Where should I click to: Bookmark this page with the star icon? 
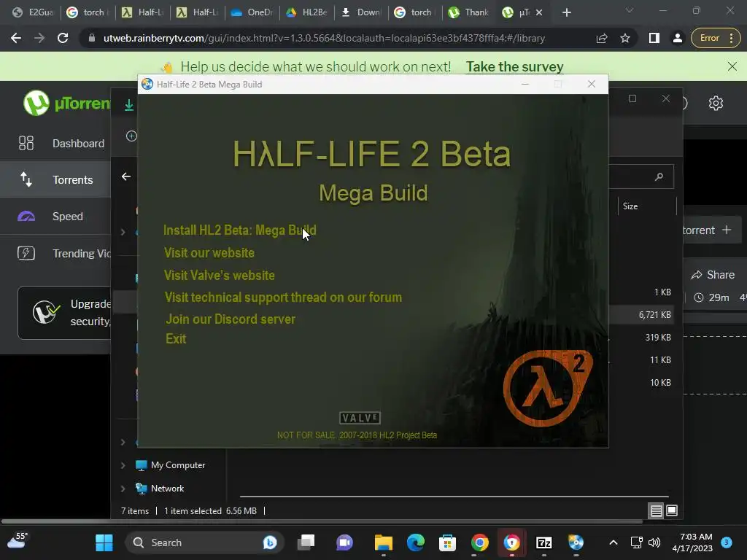pos(625,38)
